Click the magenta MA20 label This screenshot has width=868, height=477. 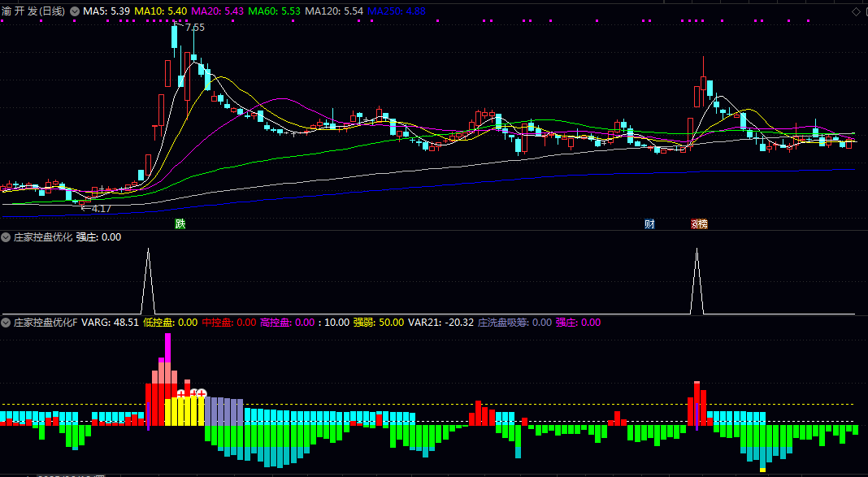pos(218,11)
